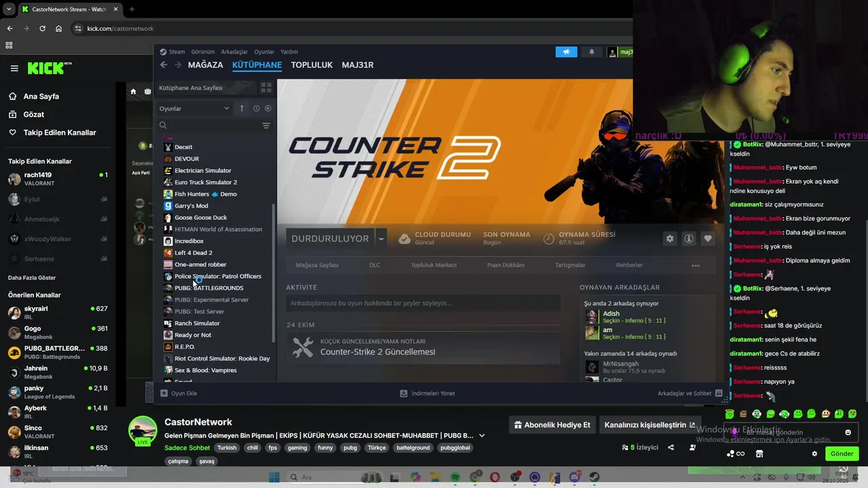This screenshot has width=868, height=488.
Task: Click green Gönder send button
Action: pos(842,454)
